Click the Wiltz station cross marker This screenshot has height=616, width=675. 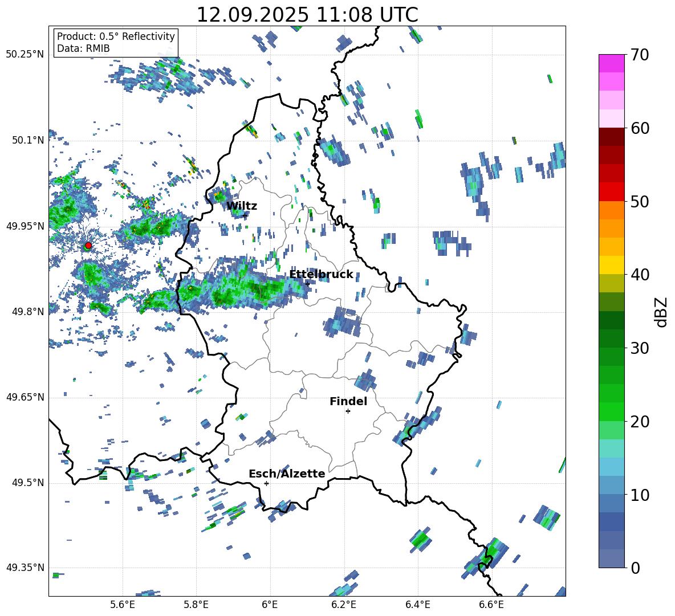tap(245, 215)
